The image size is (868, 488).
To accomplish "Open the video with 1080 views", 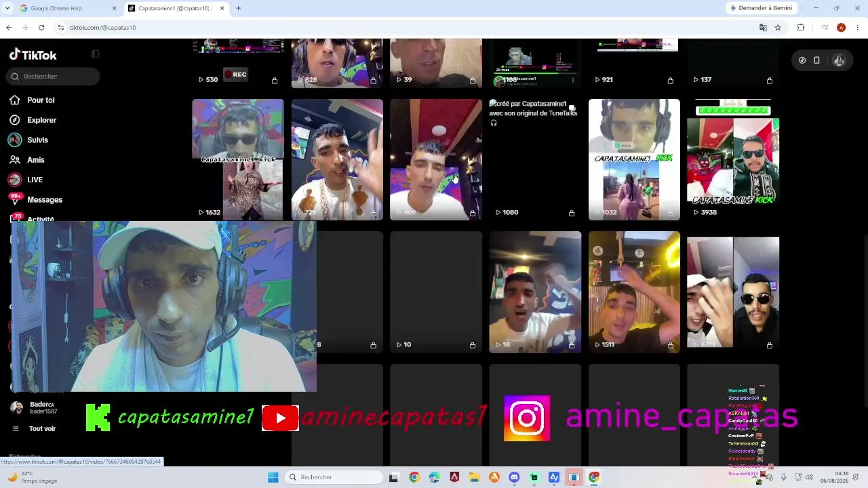I will point(535,160).
